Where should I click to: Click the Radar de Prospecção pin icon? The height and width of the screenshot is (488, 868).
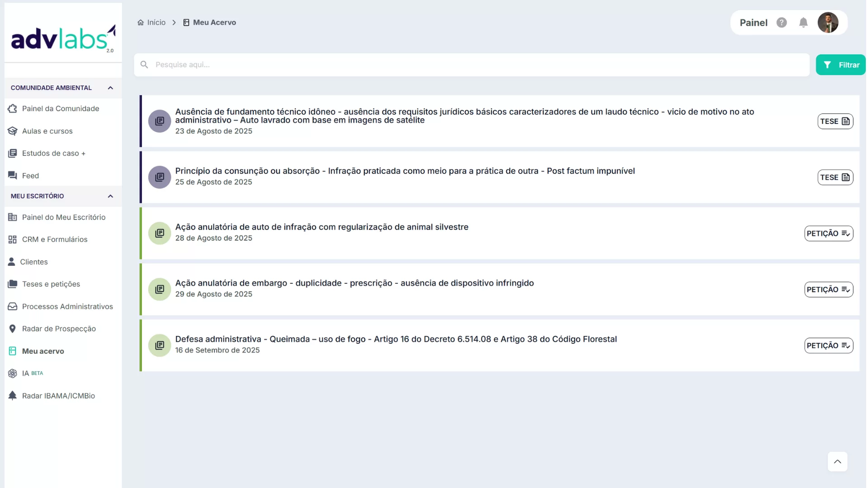(x=13, y=329)
